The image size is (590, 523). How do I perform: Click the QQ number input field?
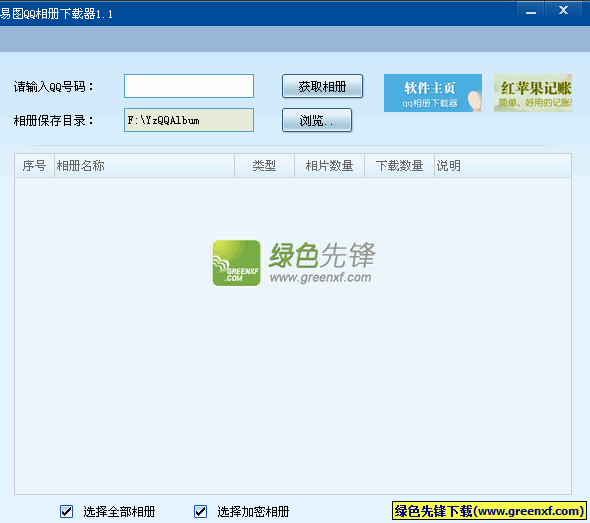[189, 86]
